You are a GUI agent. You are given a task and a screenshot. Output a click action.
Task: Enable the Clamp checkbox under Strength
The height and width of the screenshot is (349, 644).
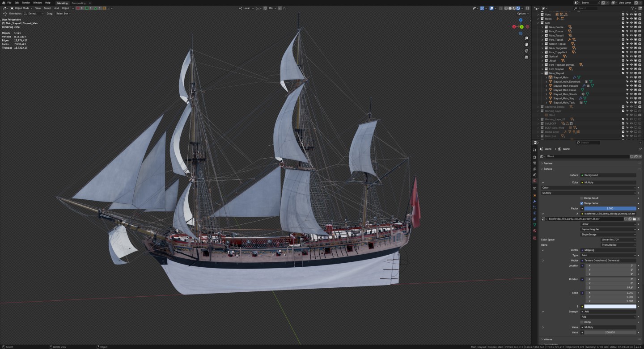[582, 322]
